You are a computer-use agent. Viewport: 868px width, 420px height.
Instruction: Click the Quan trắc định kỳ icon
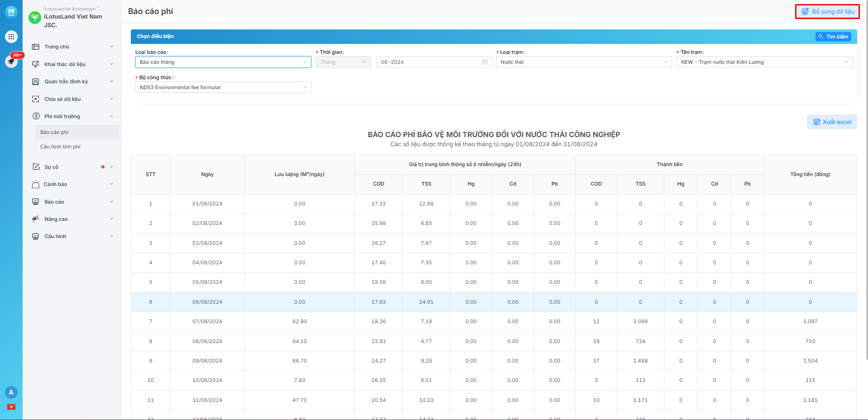click(36, 81)
